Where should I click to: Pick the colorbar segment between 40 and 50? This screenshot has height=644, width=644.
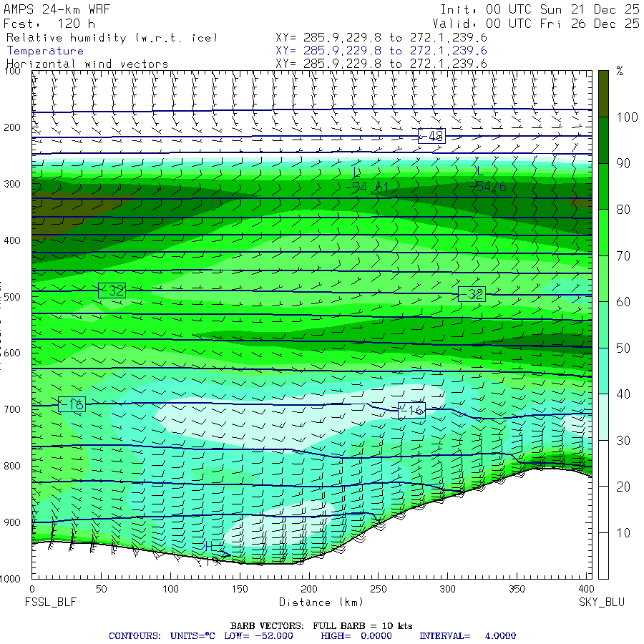(x=603, y=371)
